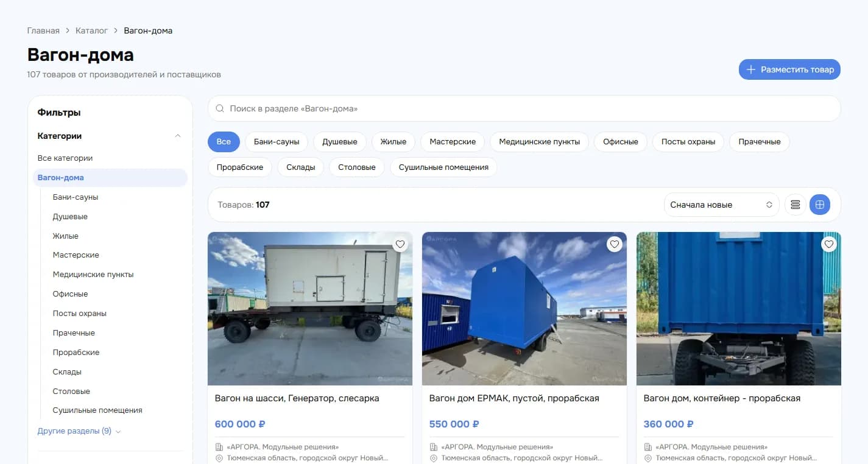The image size is (868, 464).
Task: Collapse the Категории filter section
Action: pos(178,136)
